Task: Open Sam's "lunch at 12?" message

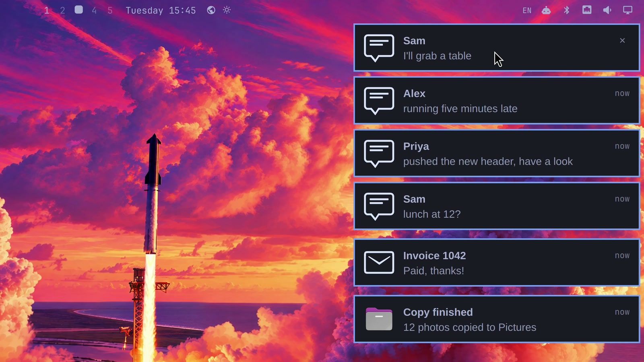Action: [432, 214]
